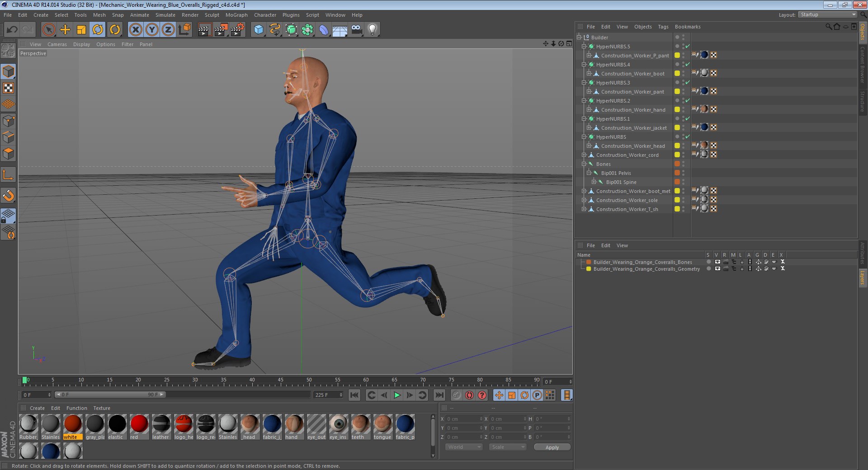Screen dimensions: 868x470
Task: Switch to Edges mode
Action: 9,137
